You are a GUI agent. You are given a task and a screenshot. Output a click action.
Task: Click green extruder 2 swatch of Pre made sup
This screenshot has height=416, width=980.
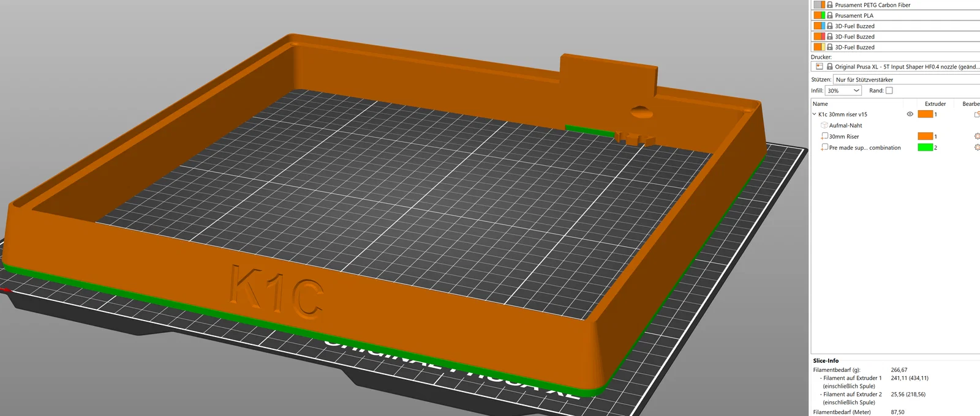925,147
